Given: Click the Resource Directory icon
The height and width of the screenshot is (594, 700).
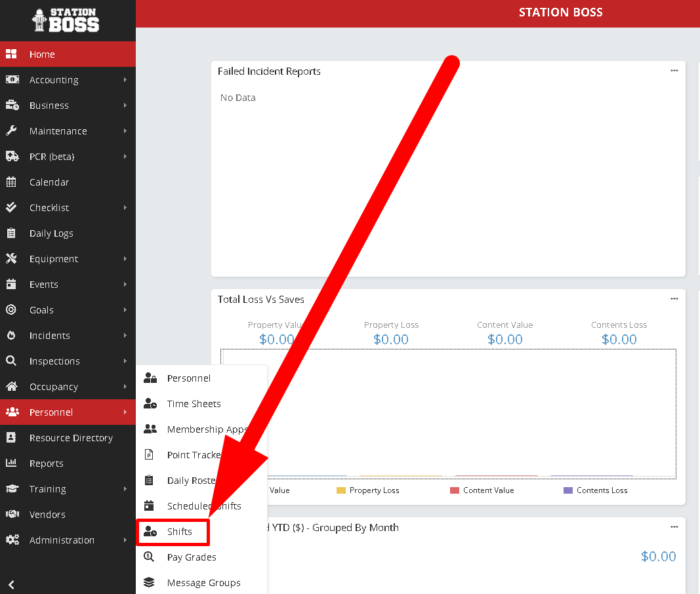Looking at the screenshot, I should pyautogui.click(x=11, y=438).
